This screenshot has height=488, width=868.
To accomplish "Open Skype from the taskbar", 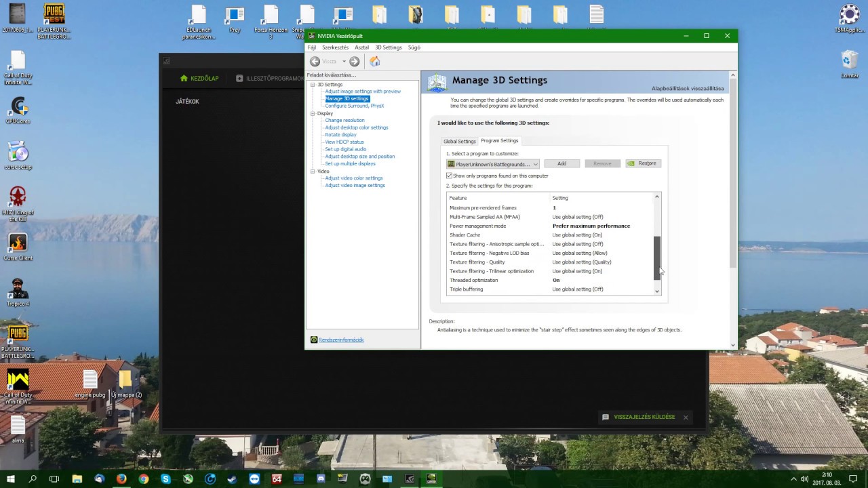I will 165,479.
